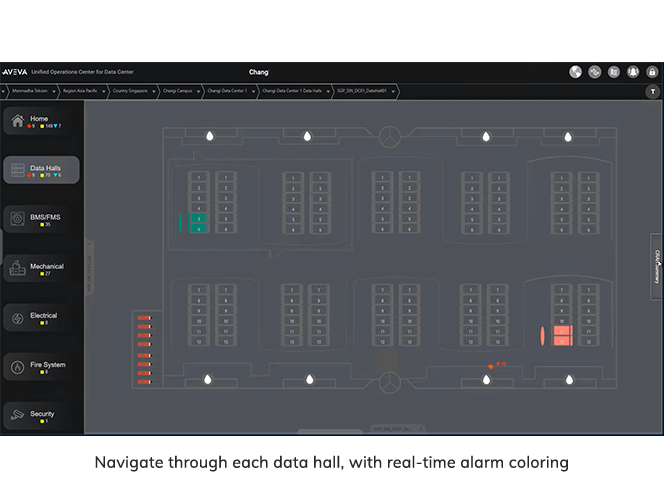Select the green highlighted rack 5
The height and width of the screenshot is (498, 664).
click(x=199, y=218)
